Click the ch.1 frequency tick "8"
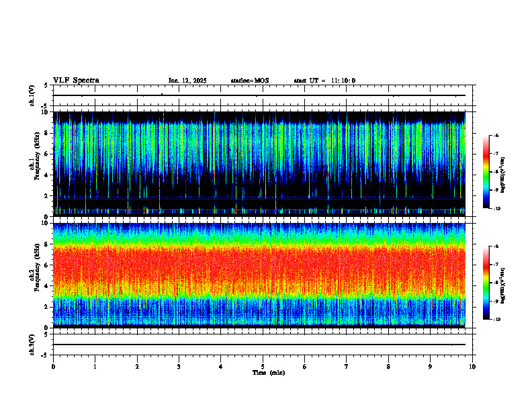This screenshot has width=532, height=411. tap(47, 133)
